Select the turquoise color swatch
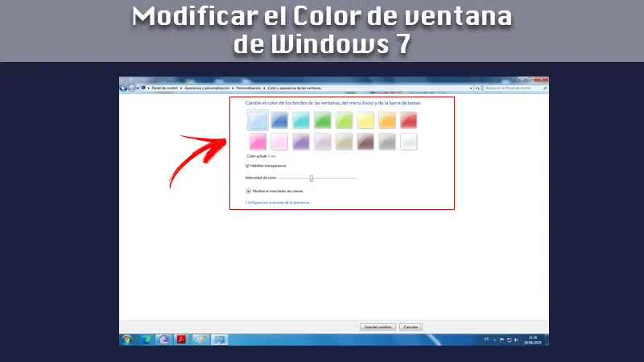The width and height of the screenshot is (644, 362). pyautogui.click(x=300, y=120)
